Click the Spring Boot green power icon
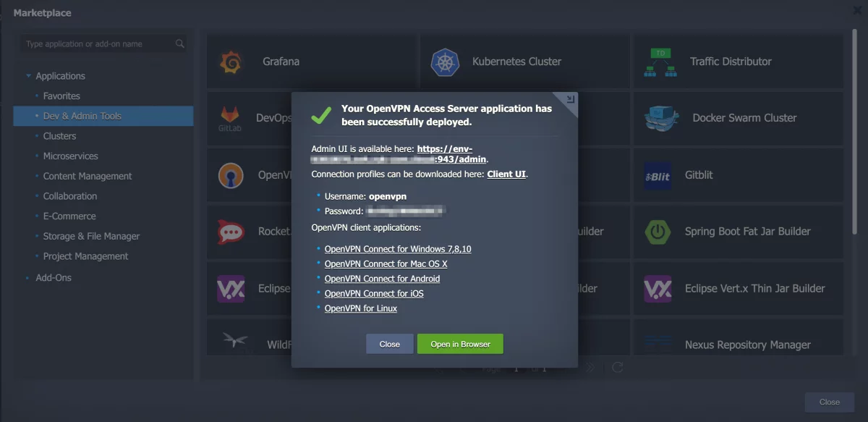 click(658, 232)
